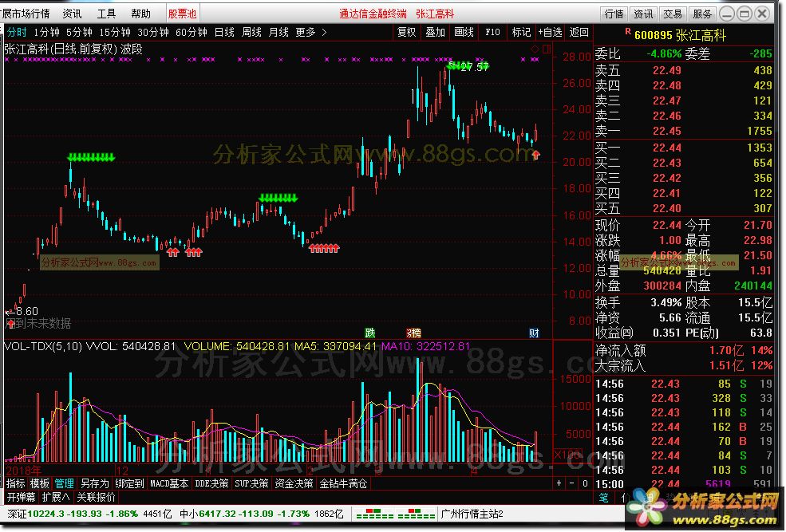
Task: Open the 工具 menu
Action: pyautogui.click(x=106, y=14)
